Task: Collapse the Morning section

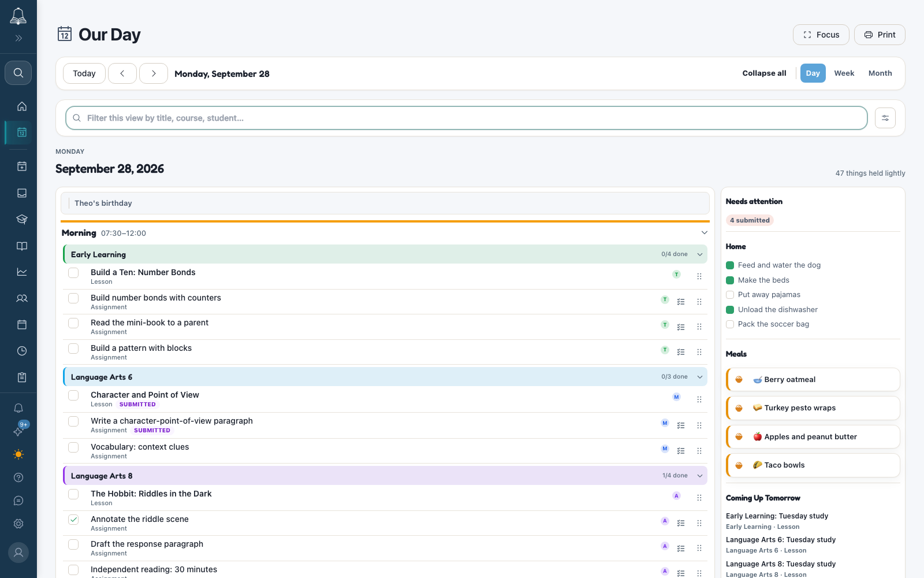Action: pyautogui.click(x=704, y=233)
